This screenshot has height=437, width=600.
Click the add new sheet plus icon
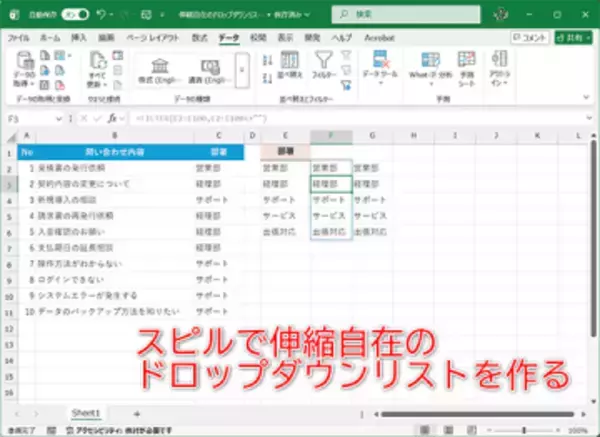137,414
